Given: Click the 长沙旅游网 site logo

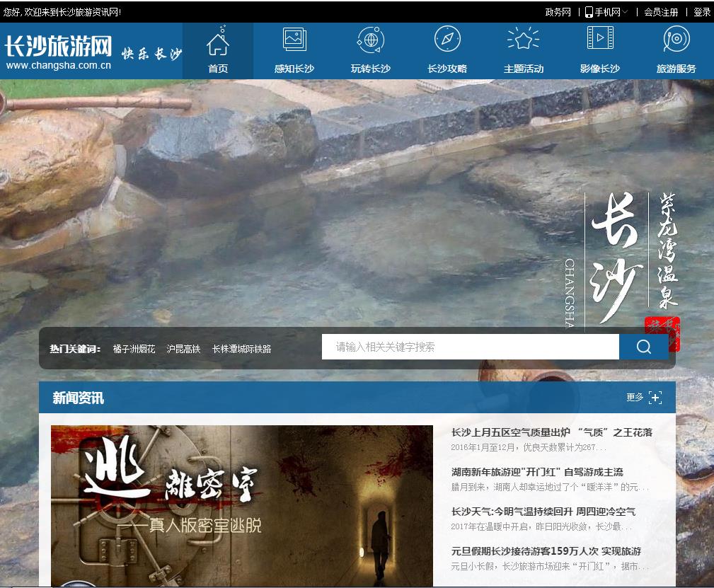Looking at the screenshot, I should click(x=58, y=46).
